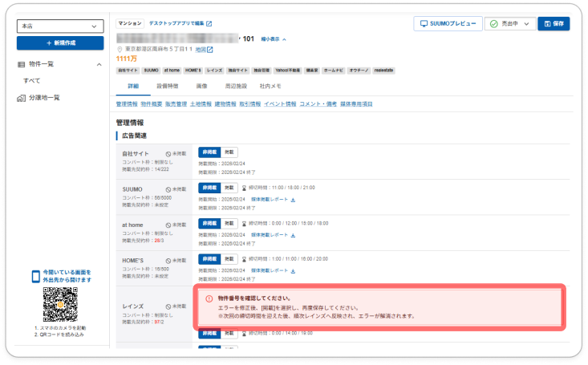Set HOME'S to 非掲載
Image resolution: width=588 pixels, height=365 pixels.
pyautogui.click(x=209, y=259)
